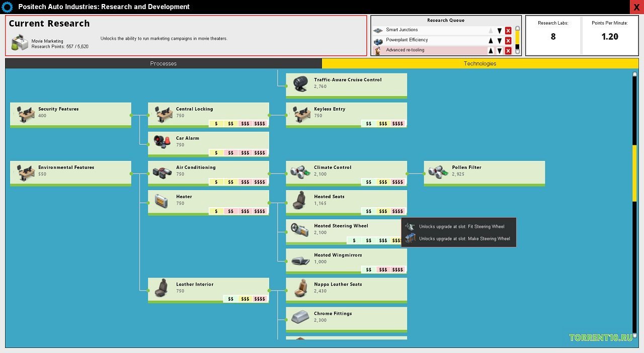Click the Nappa Leather Seats icon
This screenshot has height=353, width=644.
300,288
